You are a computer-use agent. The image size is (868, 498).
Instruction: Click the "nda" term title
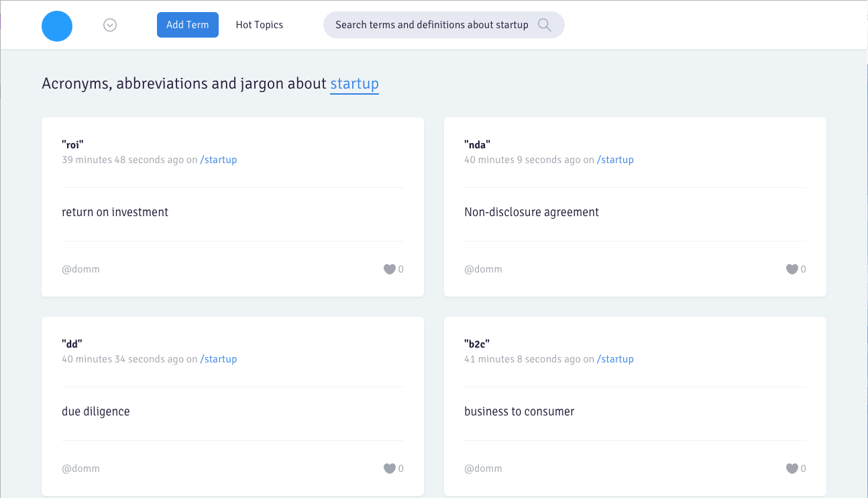click(478, 144)
